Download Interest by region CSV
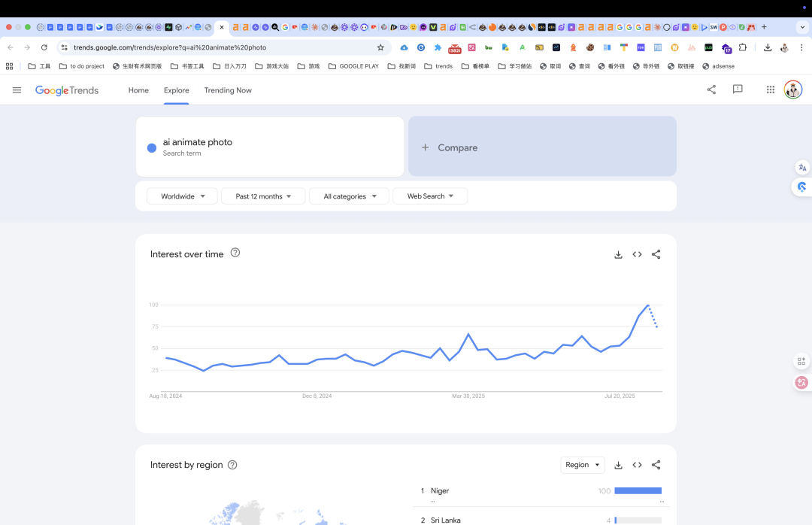This screenshot has height=525, width=812. click(x=618, y=465)
